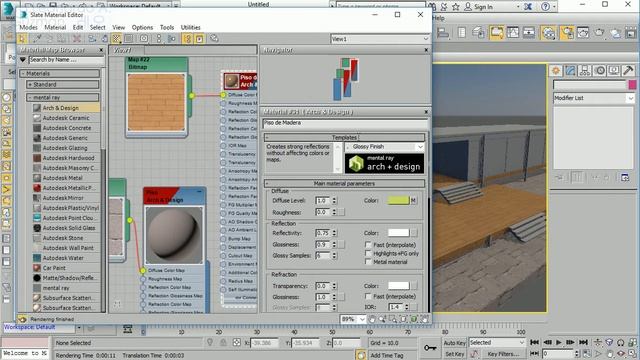The width and height of the screenshot is (640, 360).
Task: Toggle the Auto Key button
Action: click(x=454, y=343)
